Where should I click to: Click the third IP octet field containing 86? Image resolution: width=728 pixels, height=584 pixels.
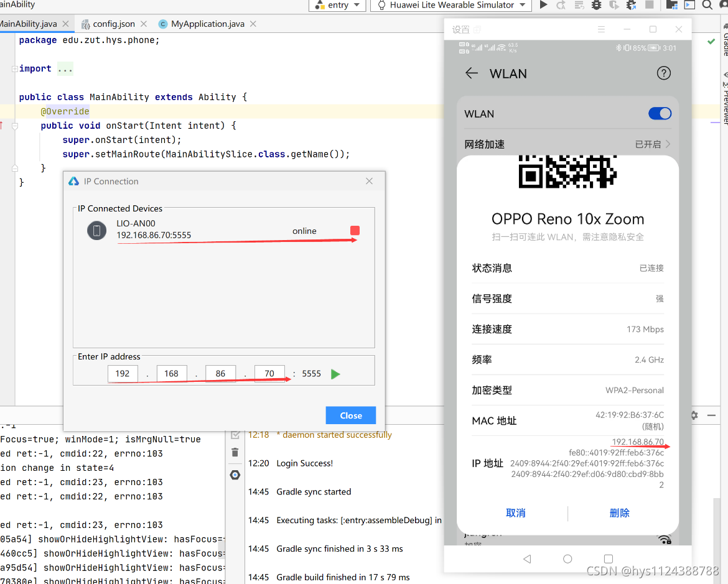tap(220, 373)
